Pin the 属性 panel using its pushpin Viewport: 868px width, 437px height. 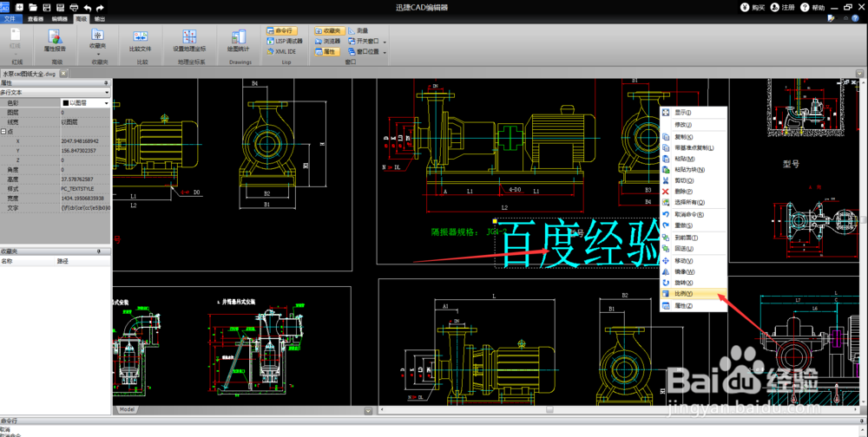tap(107, 82)
